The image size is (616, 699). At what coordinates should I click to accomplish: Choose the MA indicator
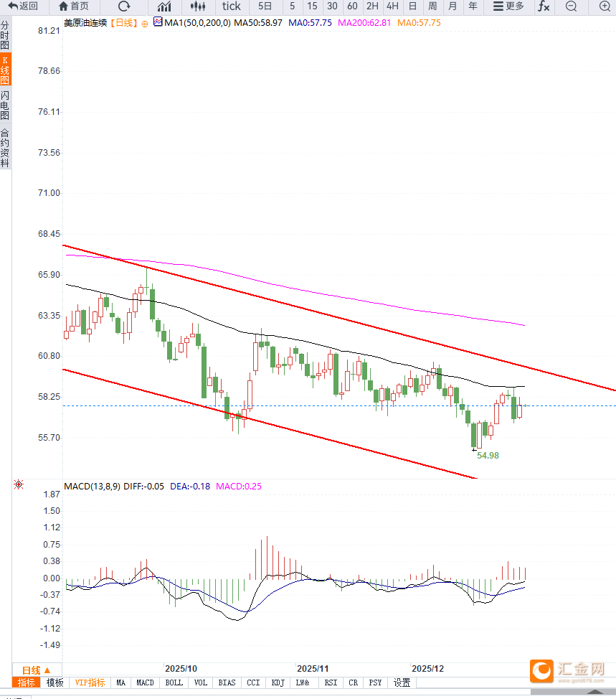(x=120, y=682)
